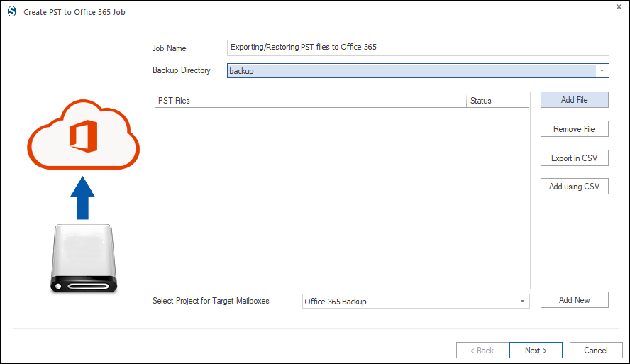Image resolution: width=630 pixels, height=364 pixels.
Task: Add PST files using CSV
Action: tap(574, 187)
